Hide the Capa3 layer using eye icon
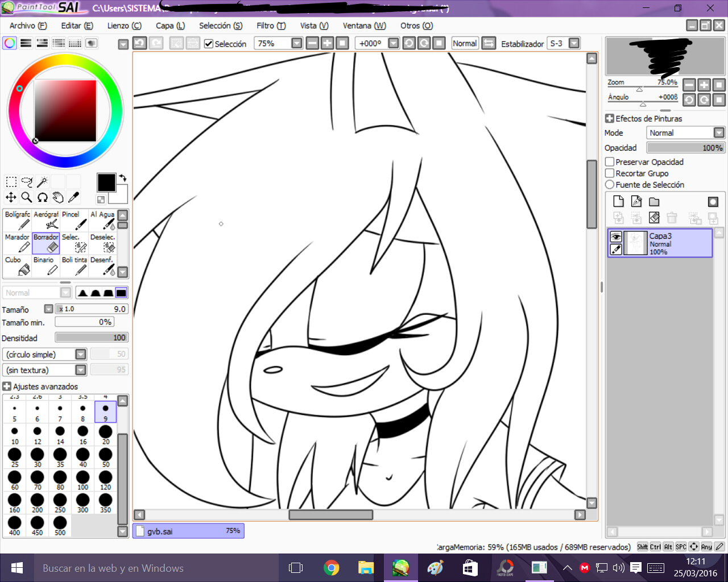 (616, 237)
